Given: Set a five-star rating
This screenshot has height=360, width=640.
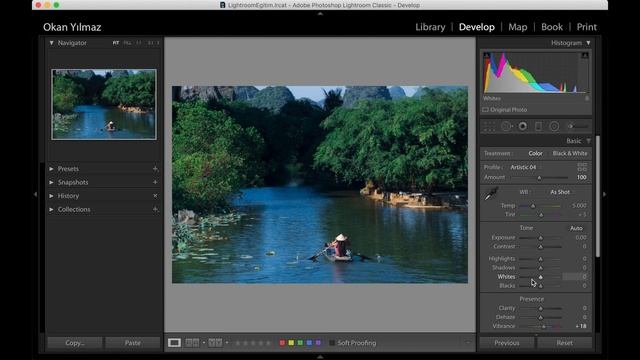Looking at the screenshot, I should coord(269,343).
